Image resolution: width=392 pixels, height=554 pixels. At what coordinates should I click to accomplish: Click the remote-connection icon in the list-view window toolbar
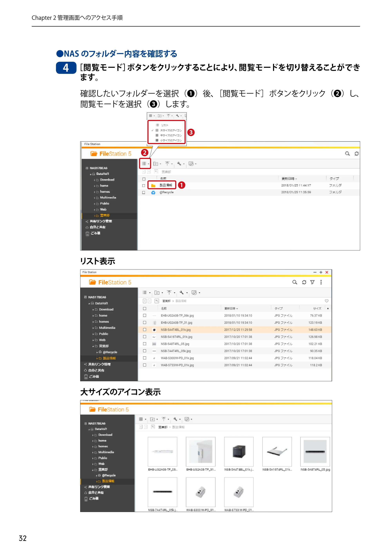(194, 292)
